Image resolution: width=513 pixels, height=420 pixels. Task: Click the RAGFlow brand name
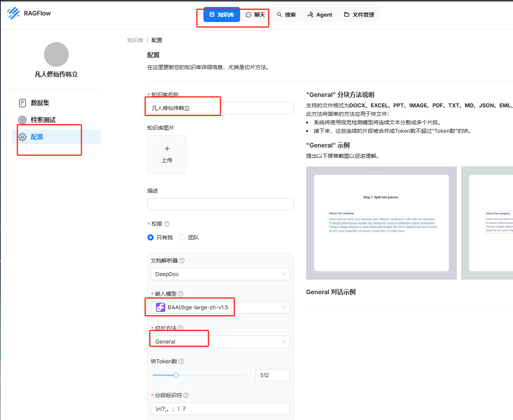(37, 13)
